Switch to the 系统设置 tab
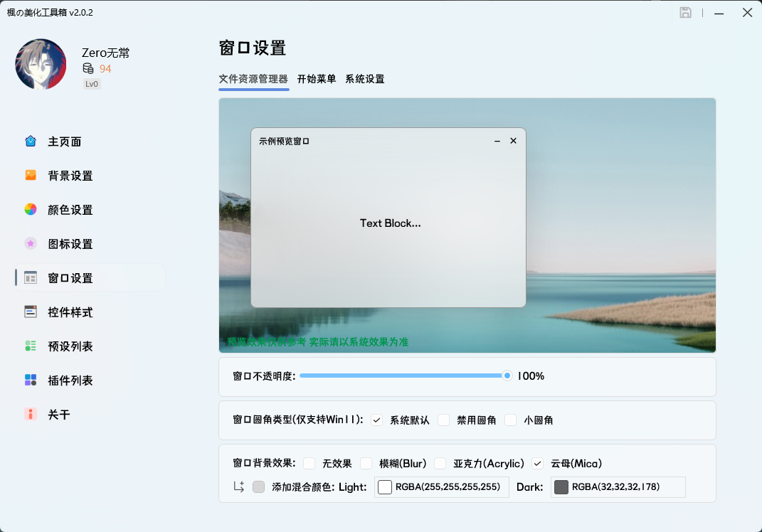762x532 pixels. [x=365, y=79]
